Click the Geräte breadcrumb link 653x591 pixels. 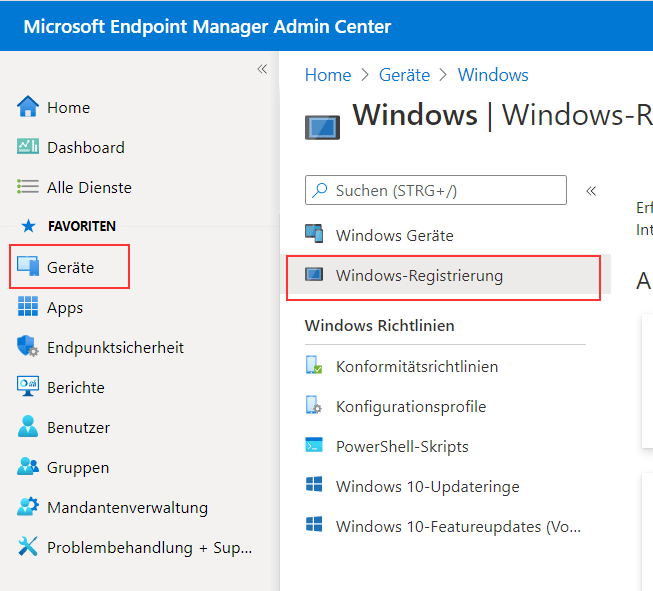[x=404, y=75]
